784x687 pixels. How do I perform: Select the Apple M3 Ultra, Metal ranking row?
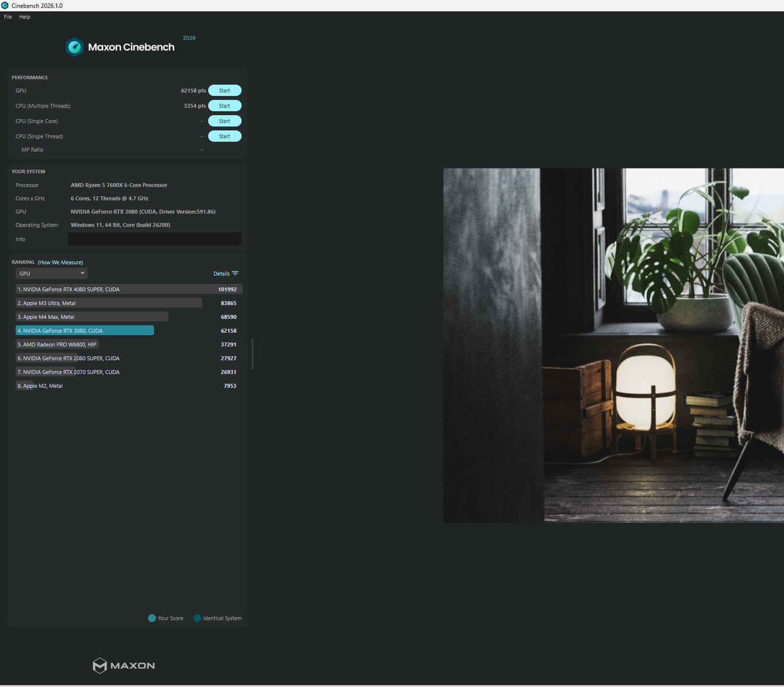129,303
